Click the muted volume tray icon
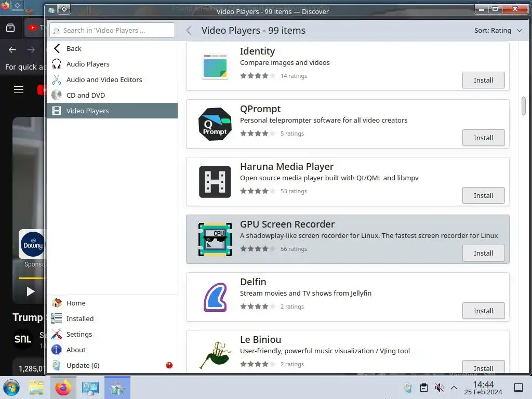This screenshot has height=399, width=532. click(x=440, y=388)
